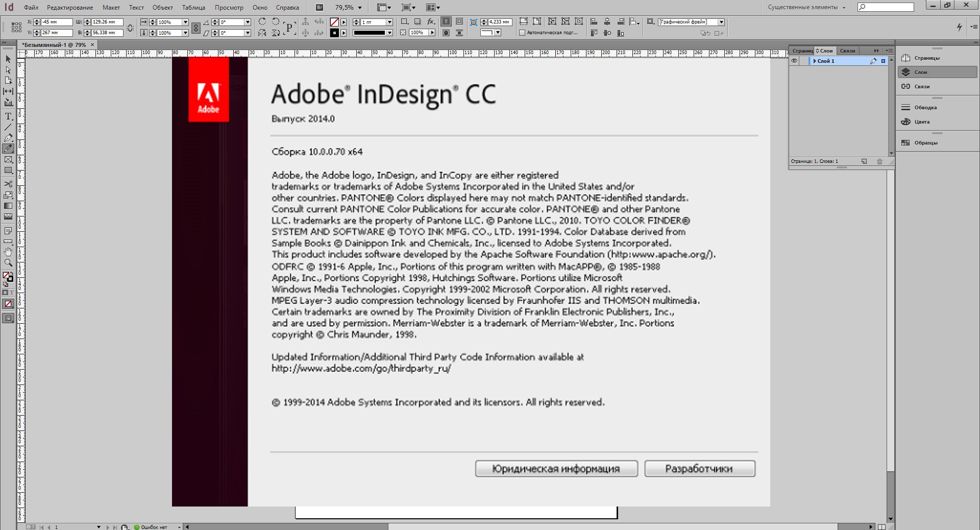The width and height of the screenshot is (980, 530).
Task: Open the preflight Ошибок нет menu
Action: click(x=179, y=527)
